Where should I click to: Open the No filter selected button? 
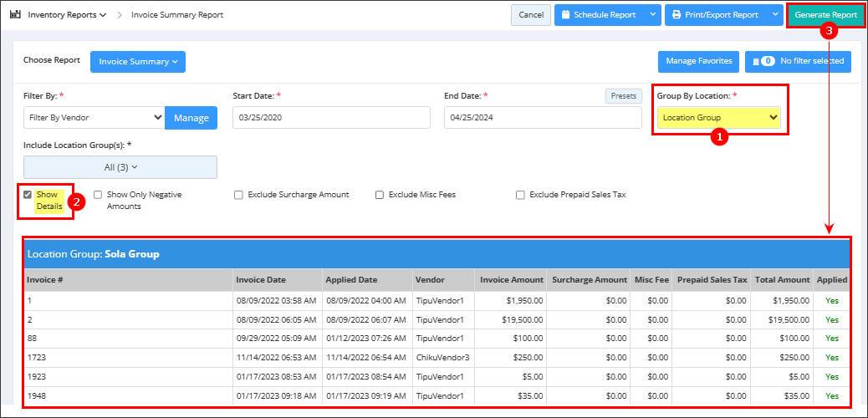pyautogui.click(x=798, y=61)
